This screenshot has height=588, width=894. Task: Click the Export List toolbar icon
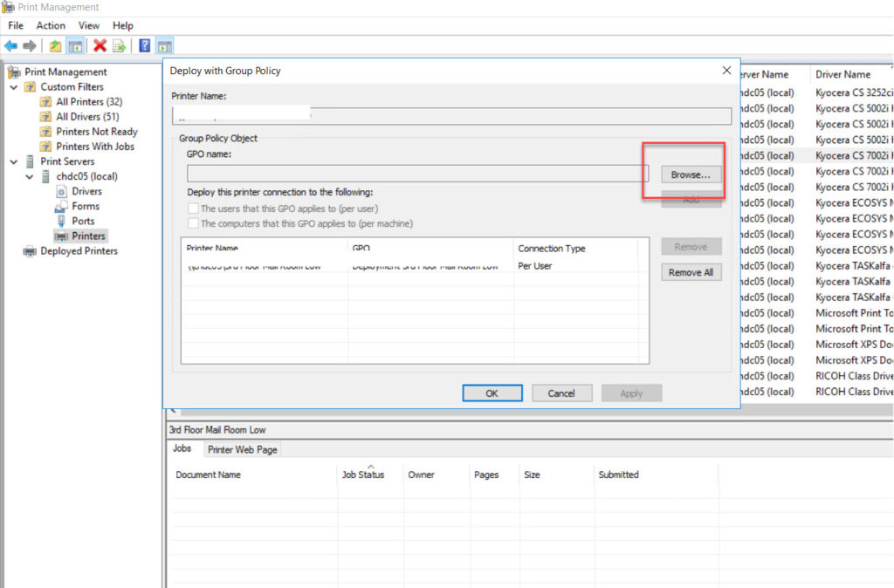119,45
